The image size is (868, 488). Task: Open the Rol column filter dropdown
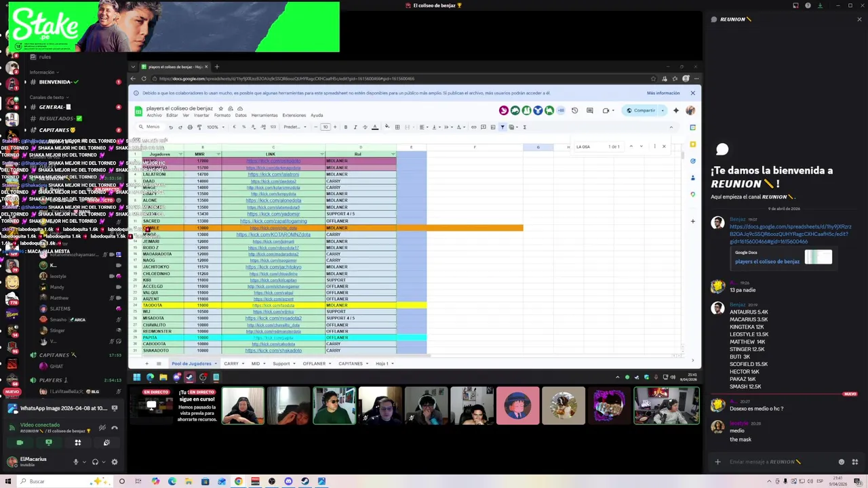point(393,154)
